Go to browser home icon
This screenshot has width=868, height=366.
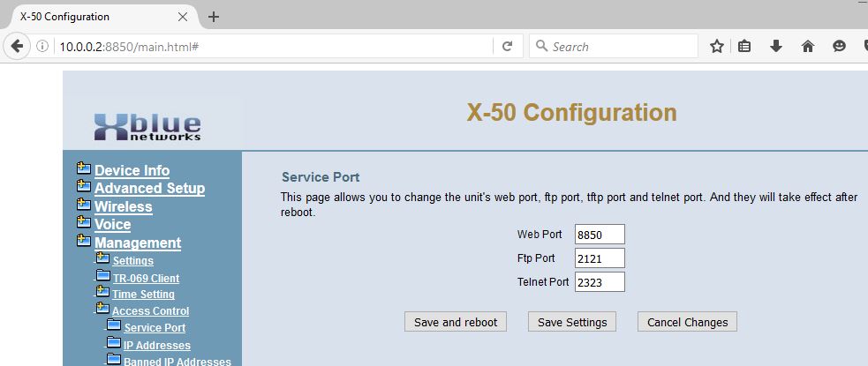pyautogui.click(x=807, y=47)
